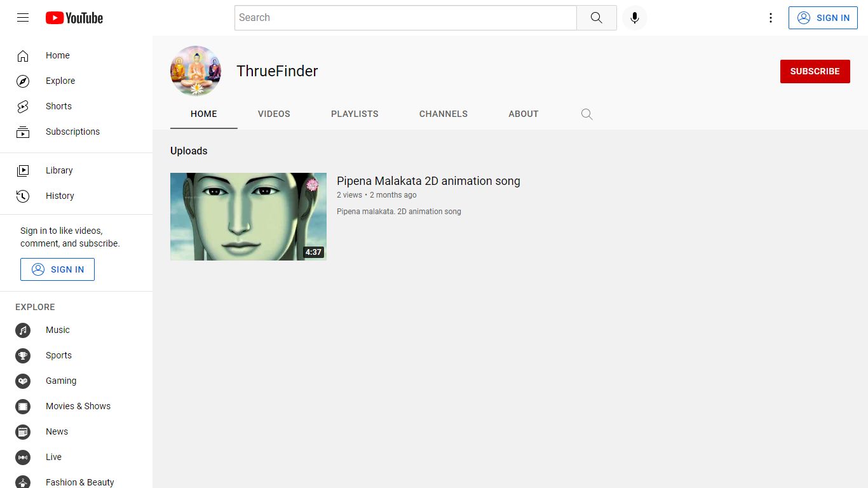Switch to the Home channel tab
The height and width of the screenshot is (488, 868).
(x=204, y=114)
